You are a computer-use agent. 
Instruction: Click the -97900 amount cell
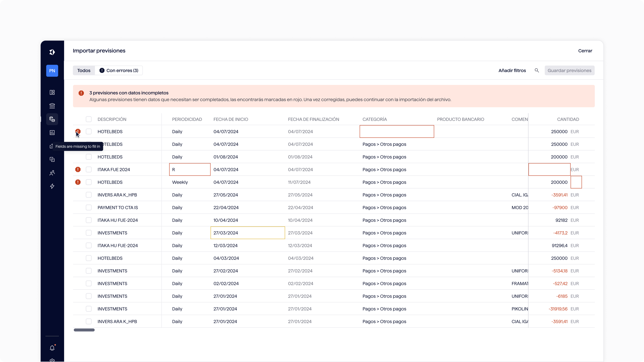click(560, 208)
